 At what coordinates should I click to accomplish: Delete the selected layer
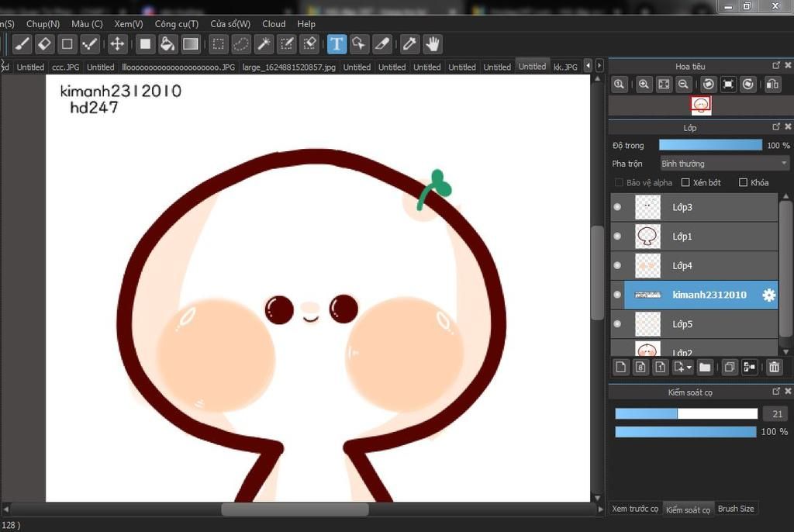pos(775,367)
